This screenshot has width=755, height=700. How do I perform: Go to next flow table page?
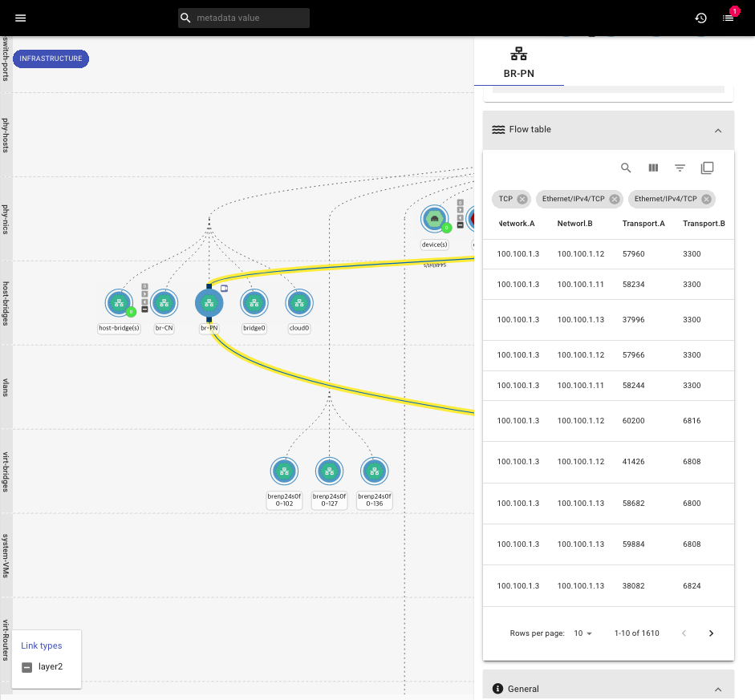coord(711,633)
